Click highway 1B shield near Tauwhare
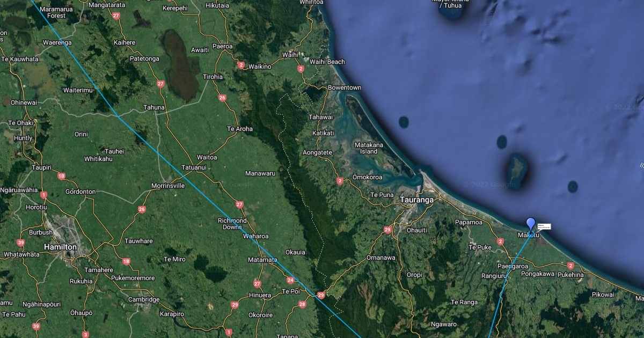 click(126, 261)
